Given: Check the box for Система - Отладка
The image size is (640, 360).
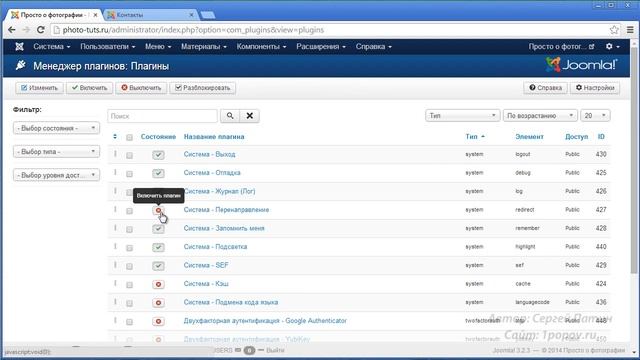Looking at the screenshot, I should tap(129, 174).
